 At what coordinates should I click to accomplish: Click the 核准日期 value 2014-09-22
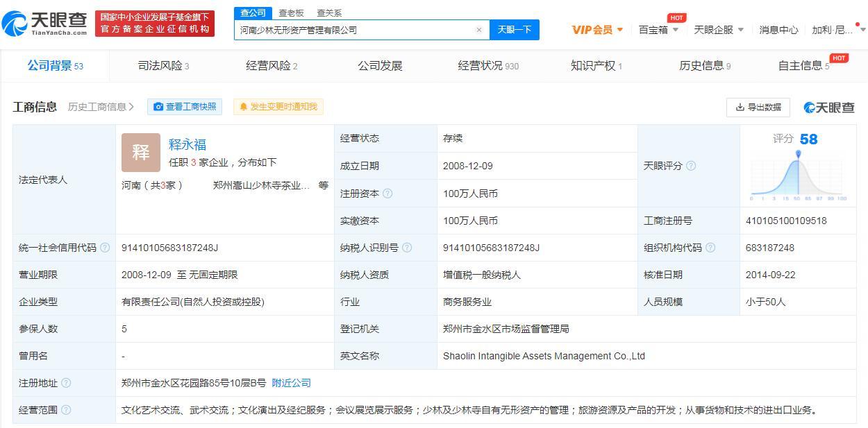point(770,275)
